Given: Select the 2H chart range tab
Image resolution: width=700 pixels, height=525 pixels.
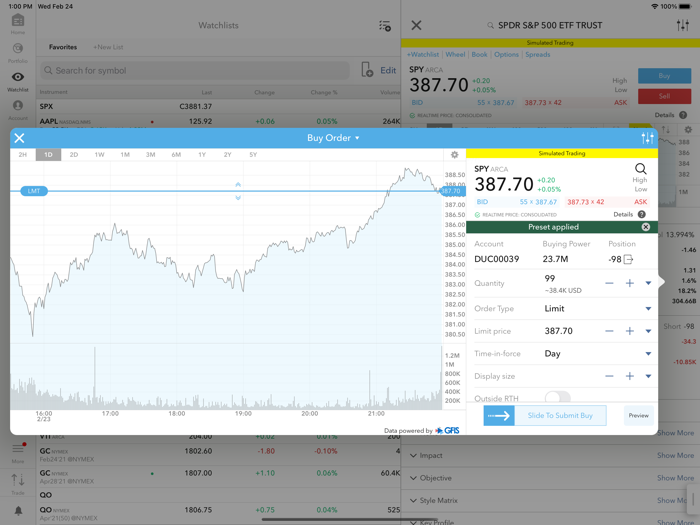Looking at the screenshot, I should click(23, 154).
